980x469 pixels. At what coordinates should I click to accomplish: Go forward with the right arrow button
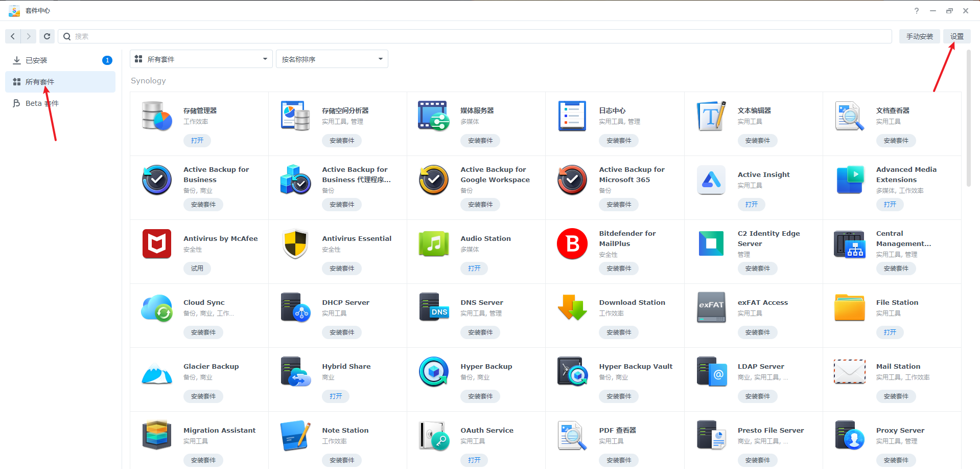29,36
